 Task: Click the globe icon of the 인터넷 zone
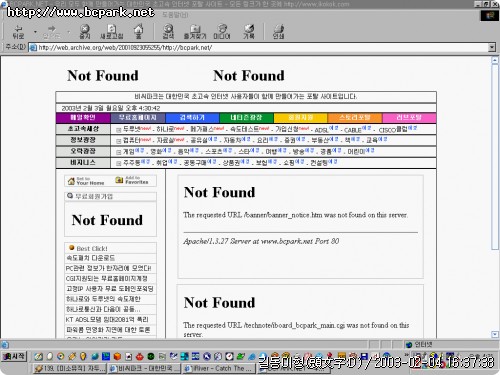(409, 345)
